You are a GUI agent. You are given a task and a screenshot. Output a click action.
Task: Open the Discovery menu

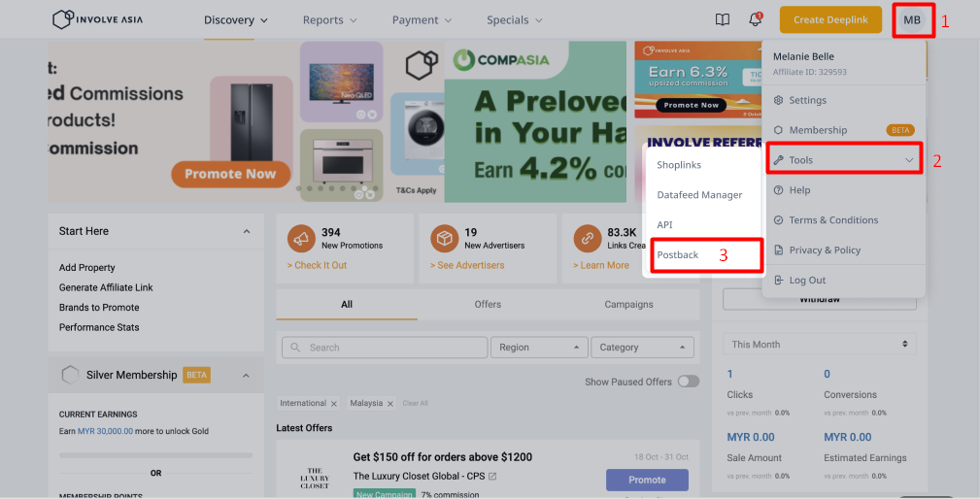236,20
